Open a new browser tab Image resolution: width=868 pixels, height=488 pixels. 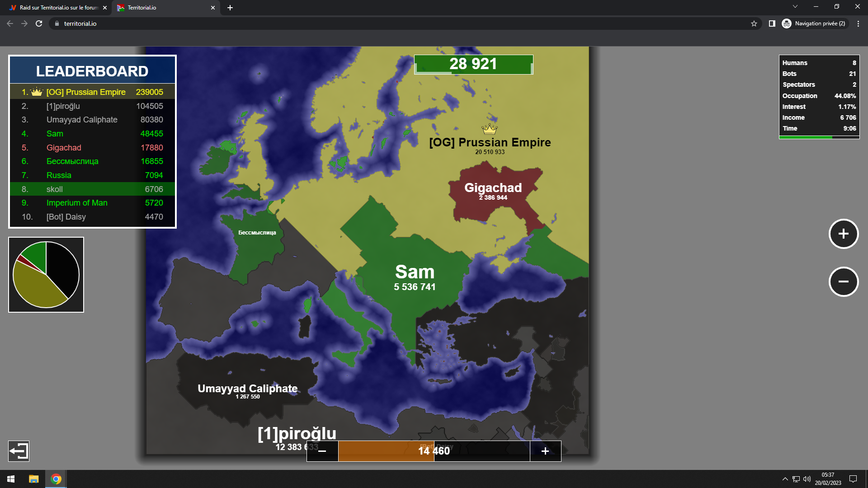click(x=230, y=8)
